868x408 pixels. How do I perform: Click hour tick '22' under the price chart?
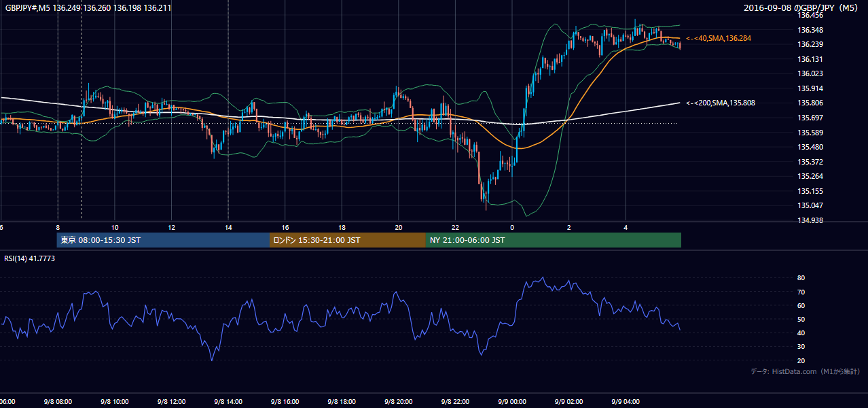(x=456, y=228)
